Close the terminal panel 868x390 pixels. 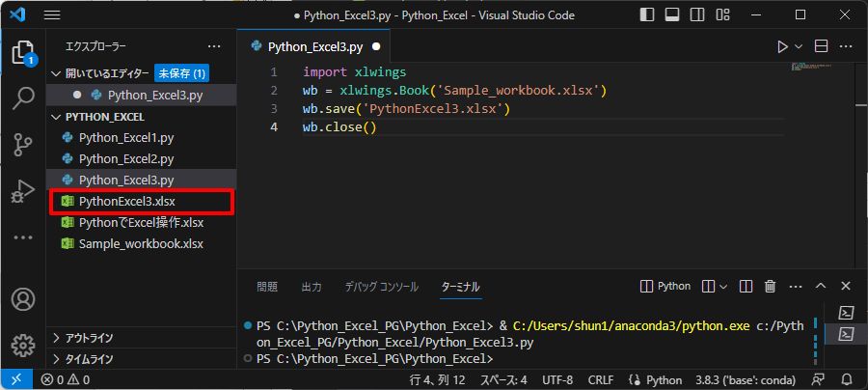(845, 287)
